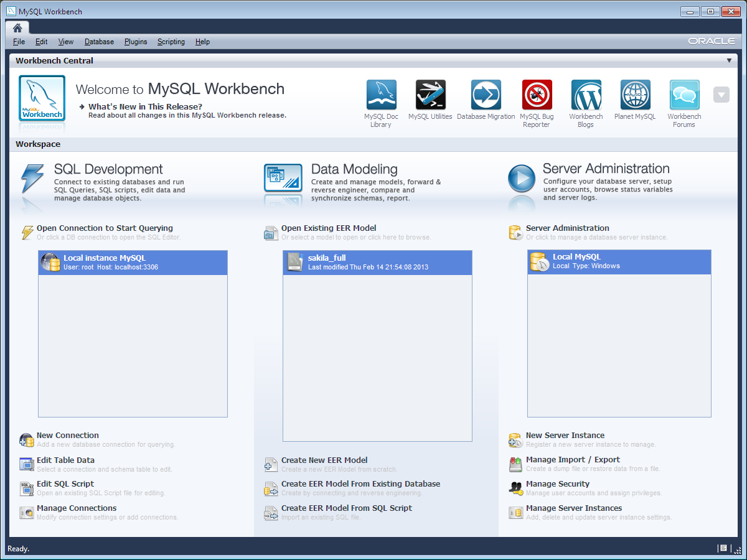The width and height of the screenshot is (747, 560).
Task: Click the Server Administration list heading link
Action: pyautogui.click(x=568, y=228)
